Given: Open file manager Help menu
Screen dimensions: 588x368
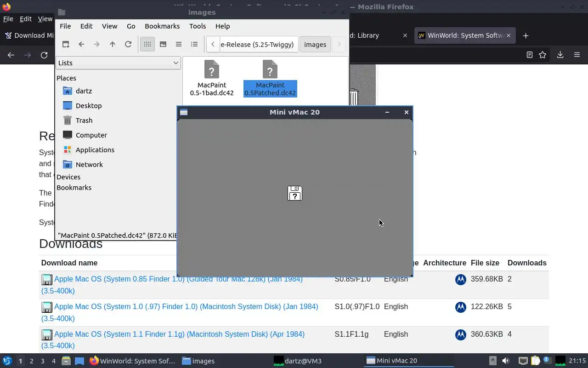Looking at the screenshot, I should tap(222, 26).
